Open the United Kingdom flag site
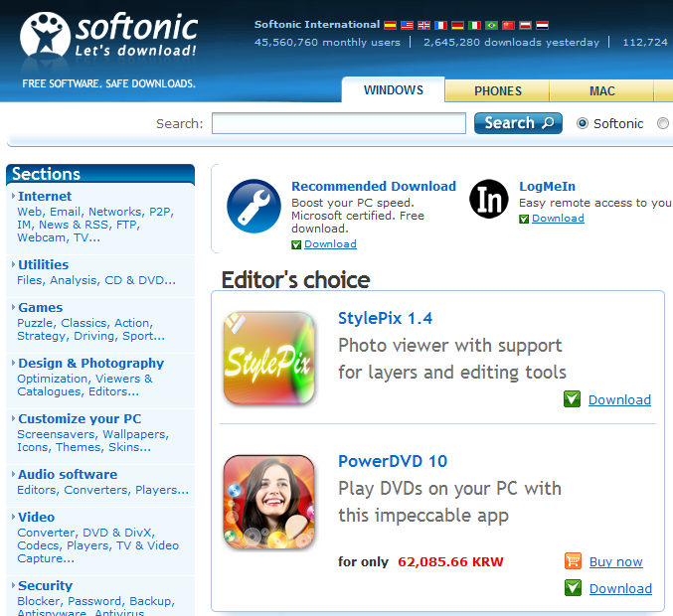Image resolution: width=673 pixels, height=616 pixels. click(423, 25)
